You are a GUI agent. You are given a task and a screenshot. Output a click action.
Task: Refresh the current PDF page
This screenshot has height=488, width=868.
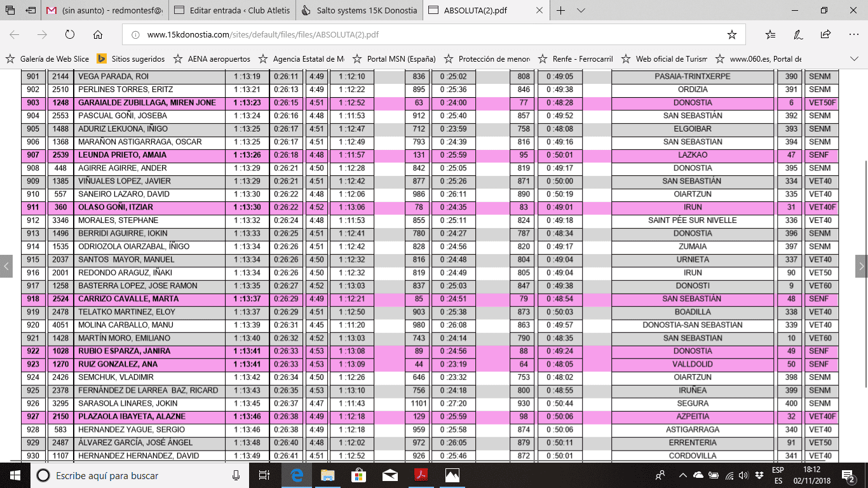(x=70, y=35)
